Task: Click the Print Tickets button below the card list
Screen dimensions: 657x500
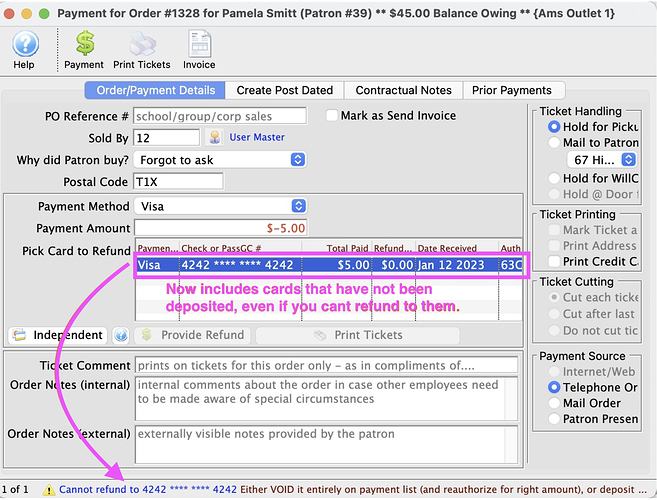Action: (358, 335)
